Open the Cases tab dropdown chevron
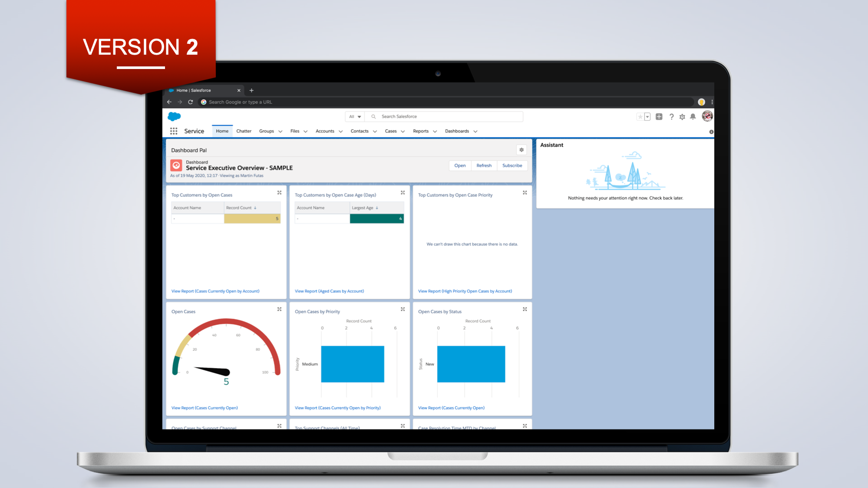The width and height of the screenshot is (868, 488). (x=403, y=132)
